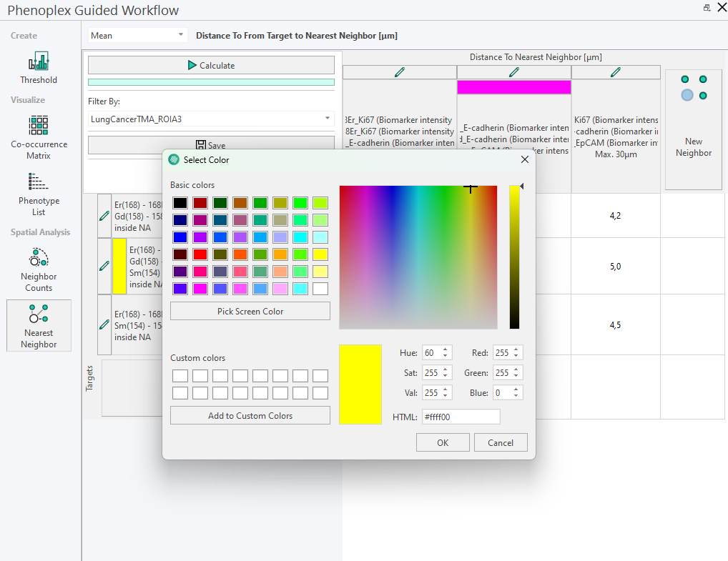The width and height of the screenshot is (728, 561).
Task: Cancel the Select Color dialog
Action: click(x=500, y=442)
